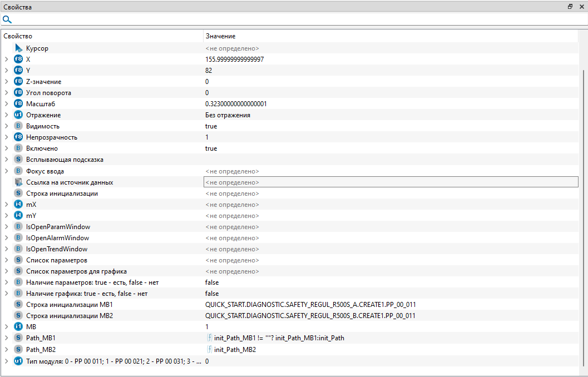The width and height of the screenshot is (588, 377).
Task: Expand the Непрозрачность property
Action: coord(6,137)
